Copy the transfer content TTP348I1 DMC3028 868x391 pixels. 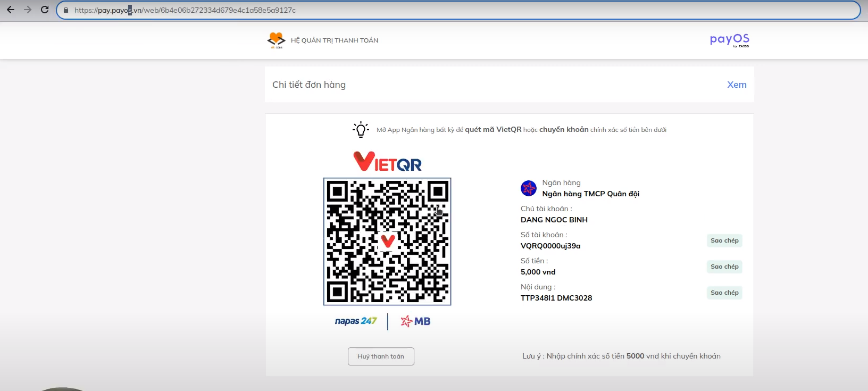(724, 293)
